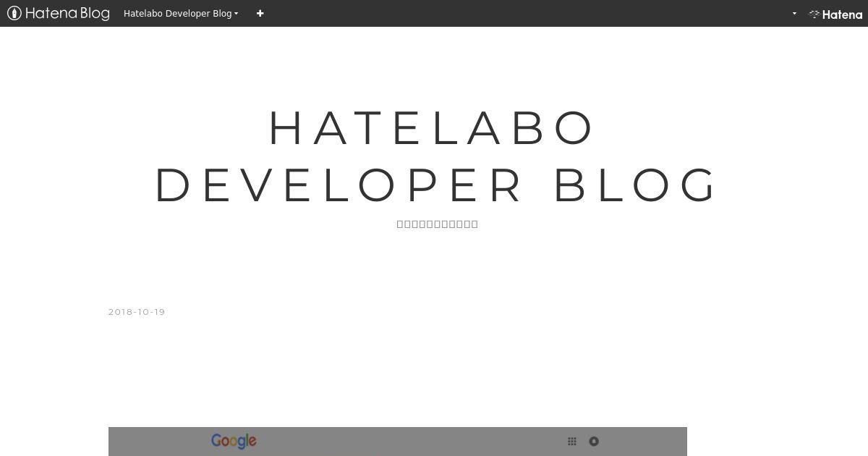Open the user menu dropdown arrow
Viewport: 868px width, 456px height.
[x=794, y=14]
